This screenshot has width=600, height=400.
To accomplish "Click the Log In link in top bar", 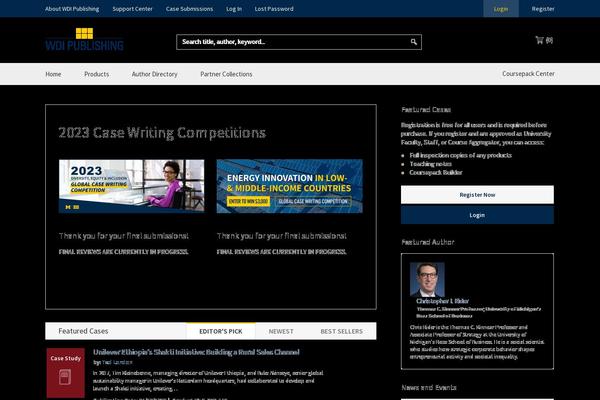I will coord(234,9).
